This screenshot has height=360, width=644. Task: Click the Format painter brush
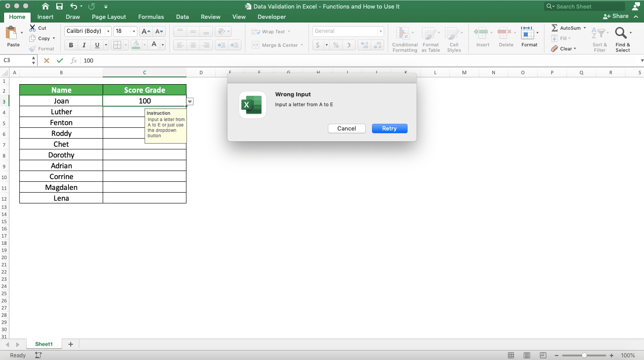click(32, 49)
